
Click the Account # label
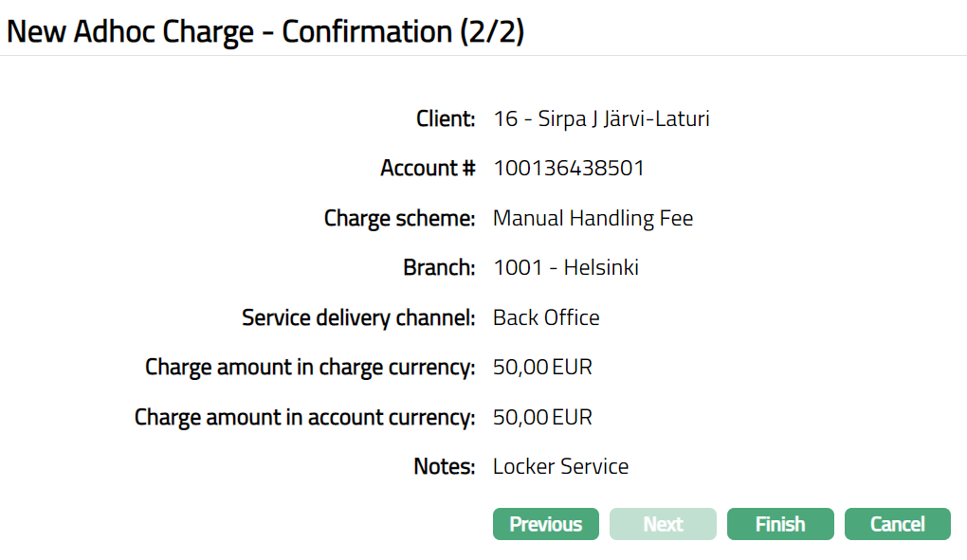point(428,169)
